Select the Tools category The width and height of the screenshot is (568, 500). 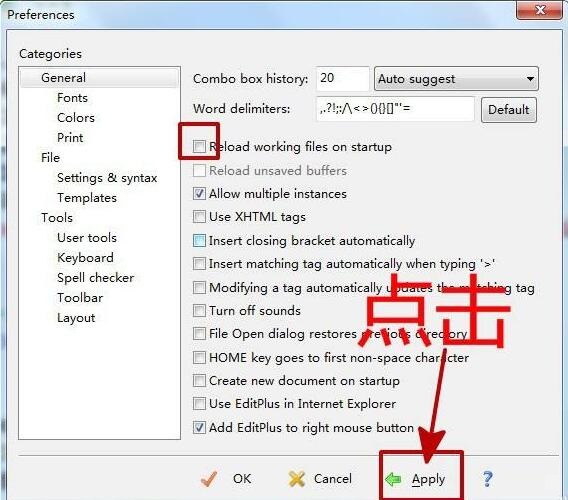pyautogui.click(x=57, y=218)
